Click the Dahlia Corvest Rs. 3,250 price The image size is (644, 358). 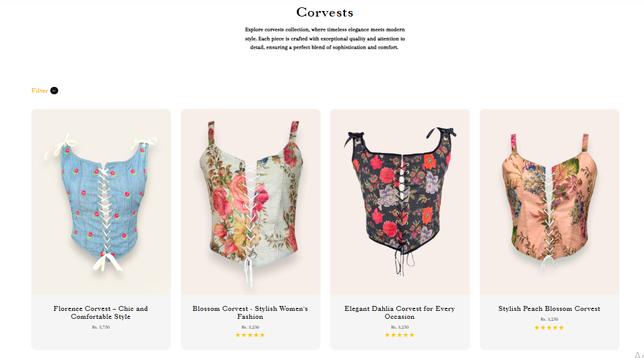400,327
